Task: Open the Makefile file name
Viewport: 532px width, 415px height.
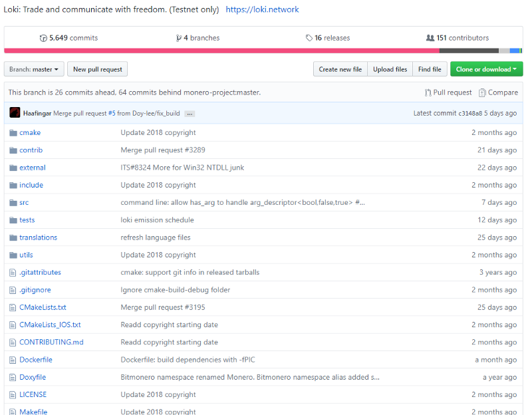Action: point(33,412)
